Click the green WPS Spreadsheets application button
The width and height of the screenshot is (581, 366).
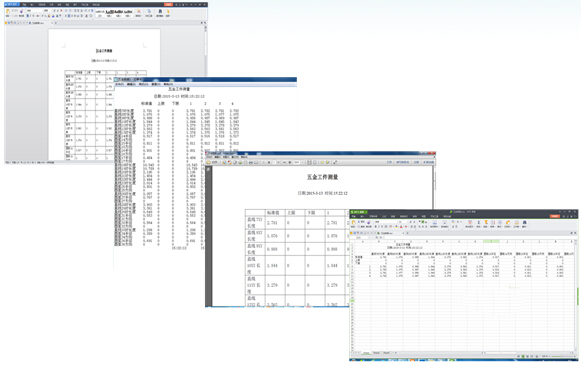pos(359,212)
